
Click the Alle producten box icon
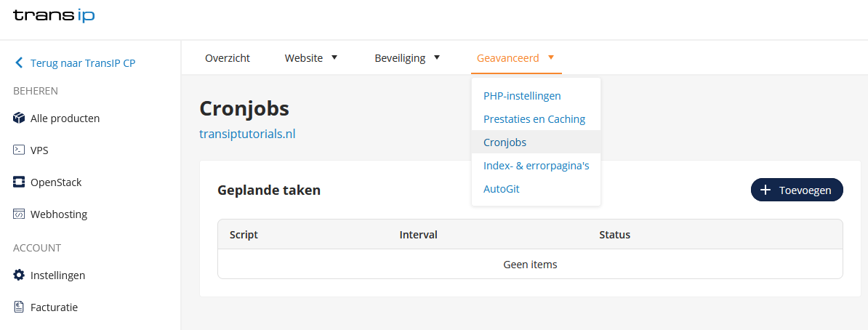tap(19, 118)
